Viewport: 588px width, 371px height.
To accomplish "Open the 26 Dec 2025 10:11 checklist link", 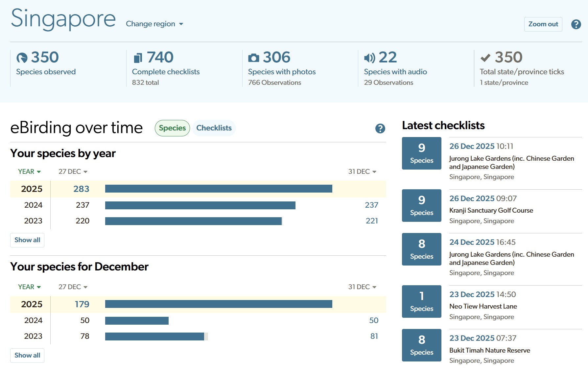I will coord(481,146).
